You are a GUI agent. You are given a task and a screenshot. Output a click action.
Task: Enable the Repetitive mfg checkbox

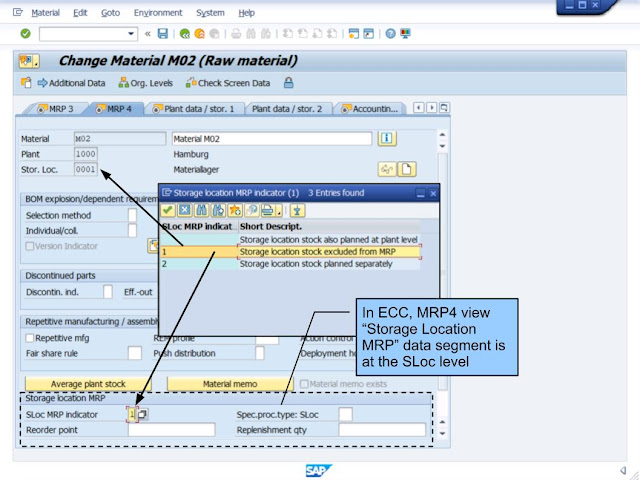coord(29,338)
